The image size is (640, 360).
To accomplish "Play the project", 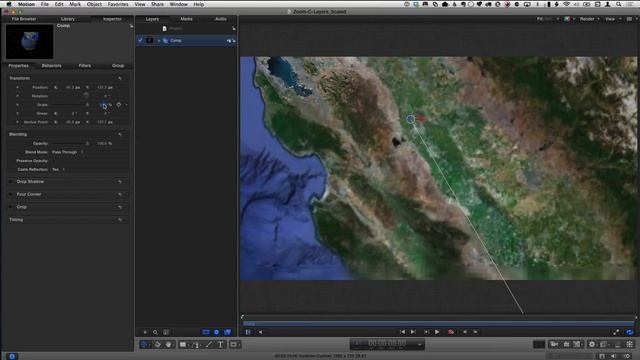I will click(x=437, y=332).
